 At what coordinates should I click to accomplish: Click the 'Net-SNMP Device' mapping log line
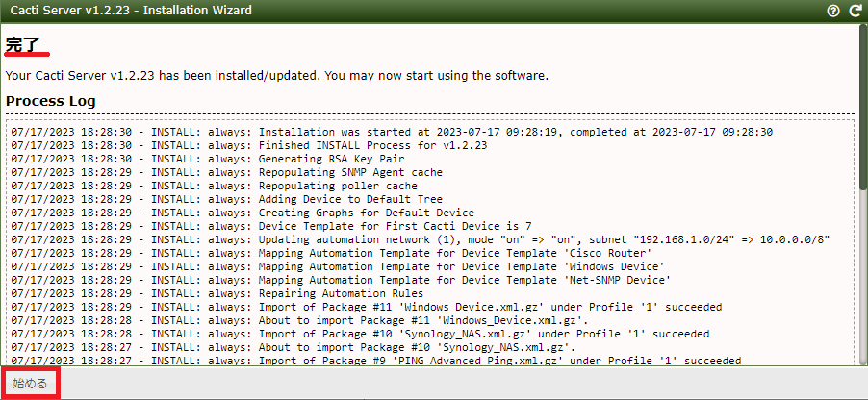[x=341, y=280]
